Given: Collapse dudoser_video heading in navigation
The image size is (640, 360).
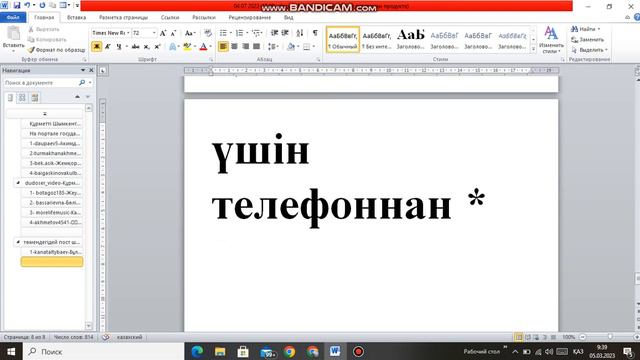Looking at the screenshot, I should (18, 183).
